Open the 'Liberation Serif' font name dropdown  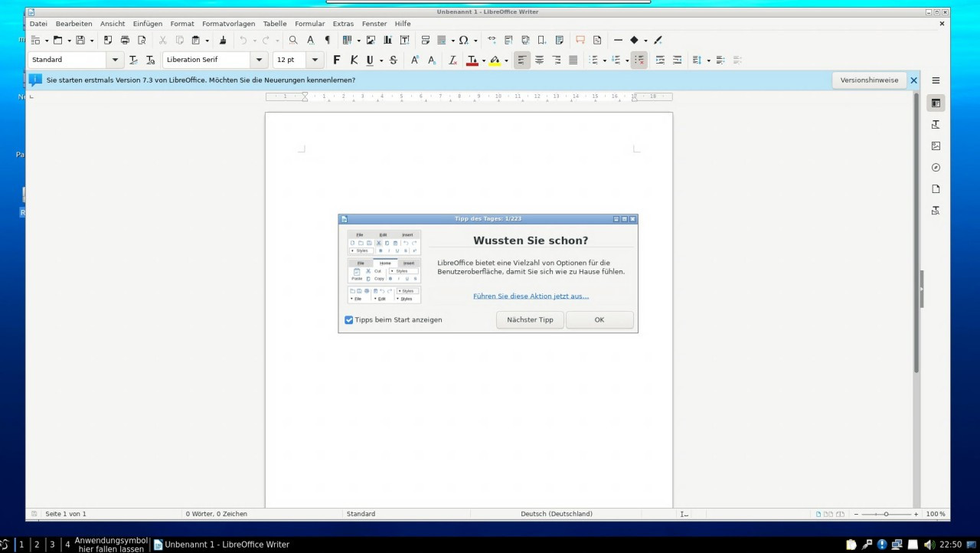[259, 60]
